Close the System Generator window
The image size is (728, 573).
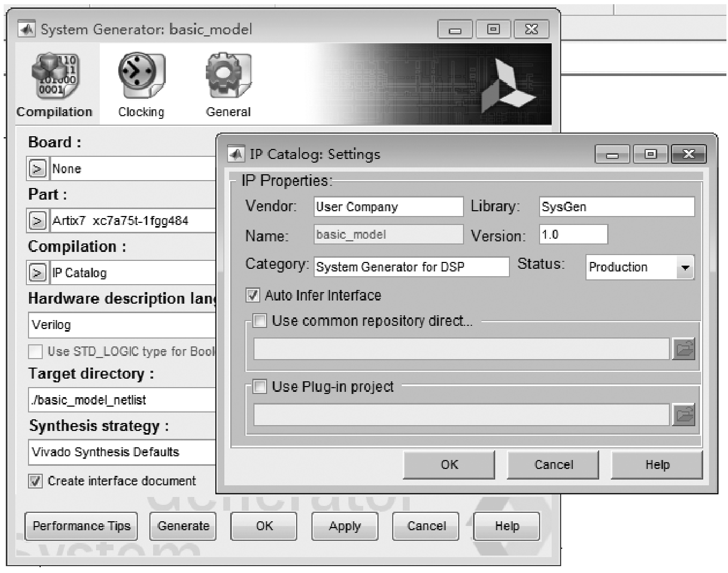click(x=532, y=29)
